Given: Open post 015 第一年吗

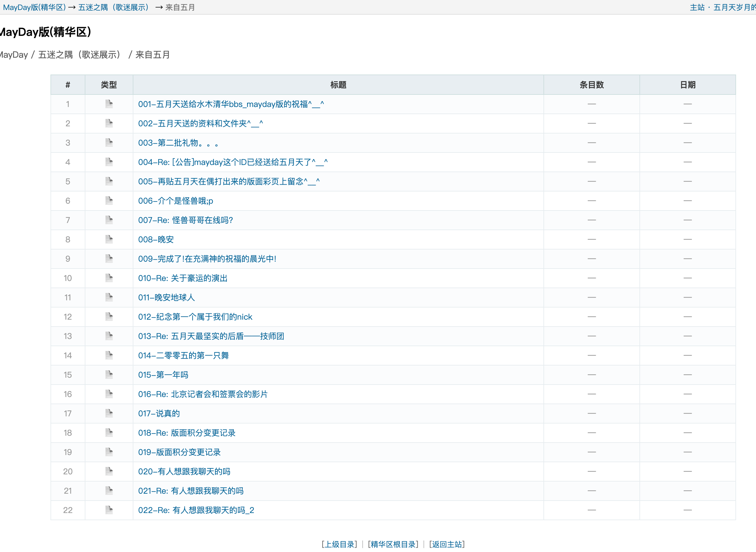Looking at the screenshot, I should point(163,375).
